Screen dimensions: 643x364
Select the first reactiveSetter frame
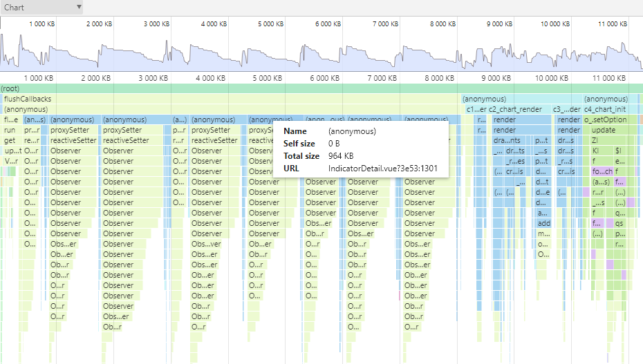73,140
